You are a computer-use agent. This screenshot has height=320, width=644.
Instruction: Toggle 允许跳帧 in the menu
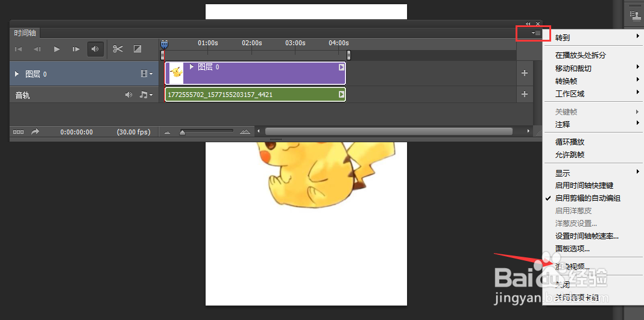click(x=593, y=155)
